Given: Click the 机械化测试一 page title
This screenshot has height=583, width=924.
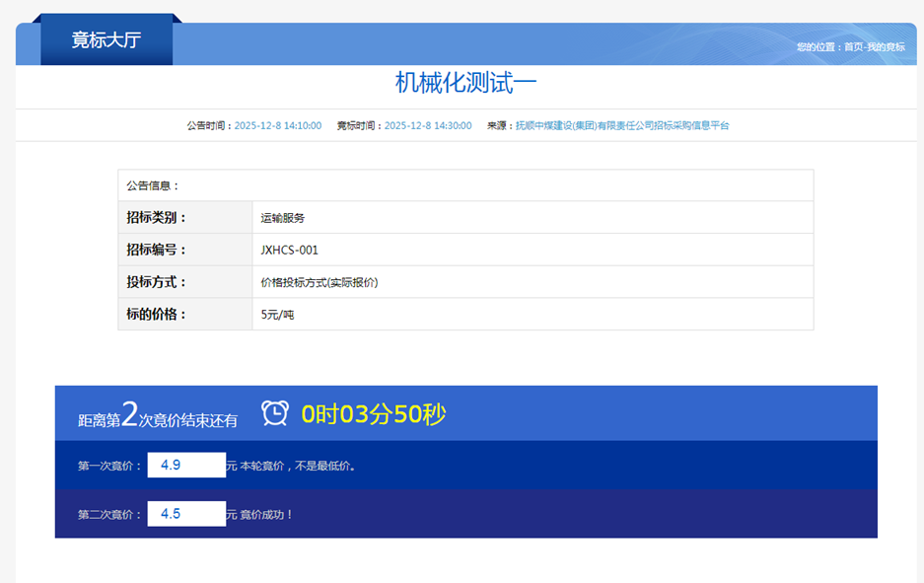Looking at the screenshot, I should (465, 83).
